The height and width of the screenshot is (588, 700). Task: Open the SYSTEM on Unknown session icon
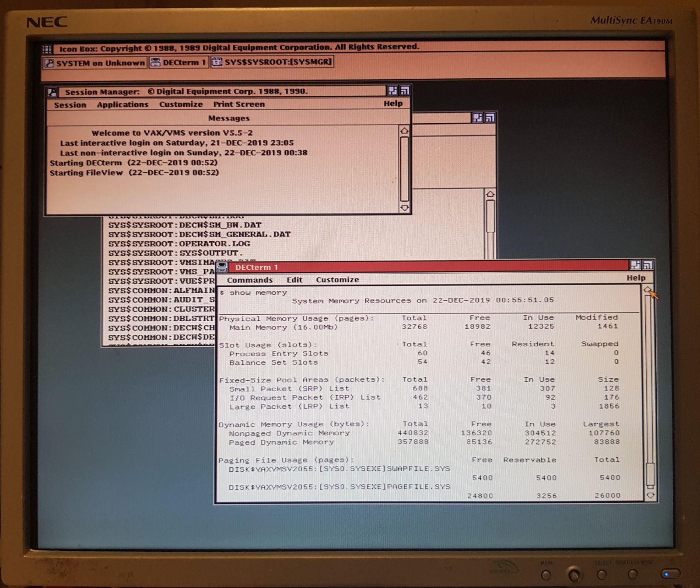94,63
